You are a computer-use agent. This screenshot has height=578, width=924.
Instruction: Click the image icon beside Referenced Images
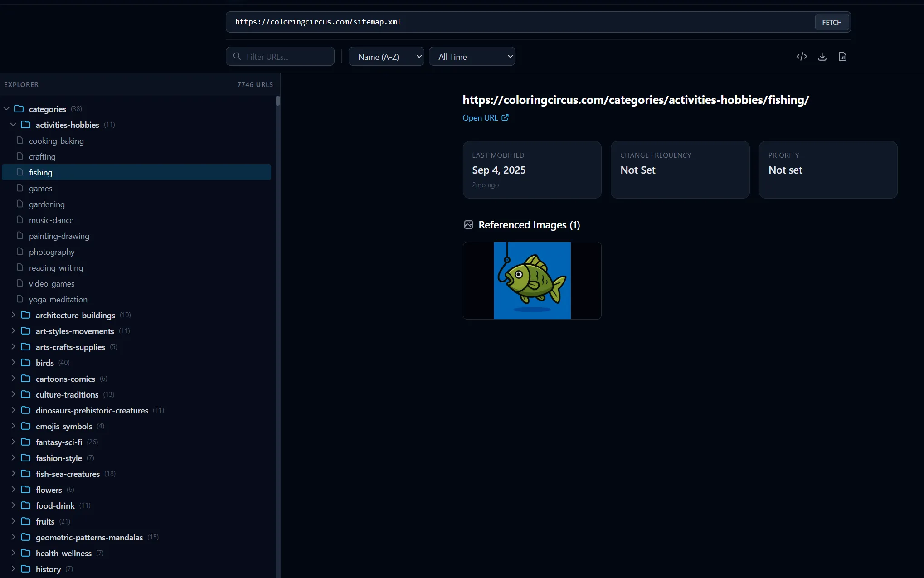468,224
